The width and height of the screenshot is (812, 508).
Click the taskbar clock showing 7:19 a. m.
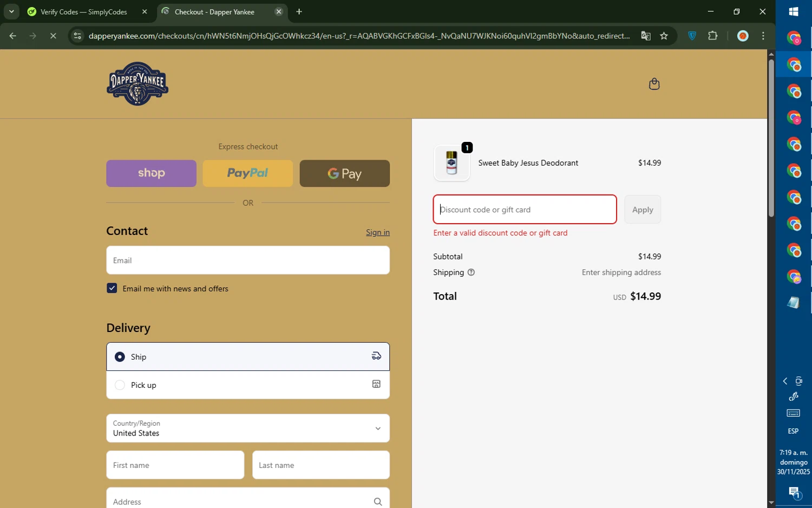click(x=794, y=462)
